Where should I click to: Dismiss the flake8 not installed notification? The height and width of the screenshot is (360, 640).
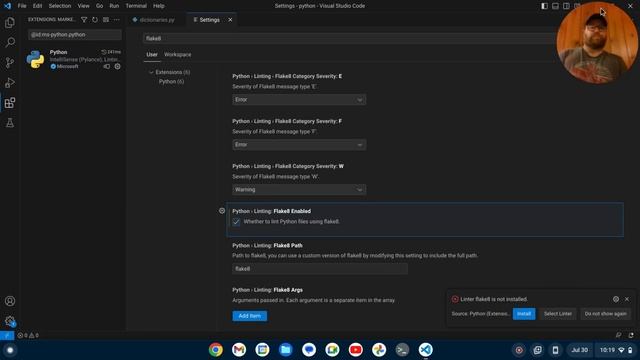coord(627,299)
